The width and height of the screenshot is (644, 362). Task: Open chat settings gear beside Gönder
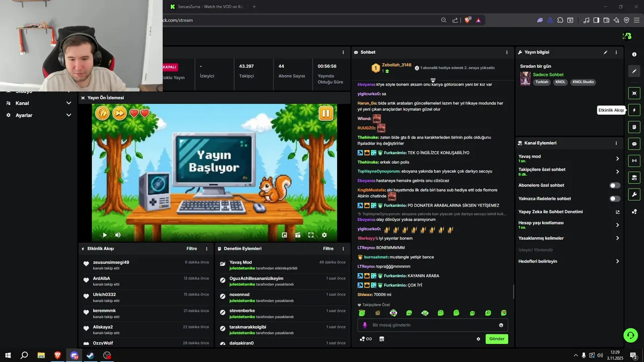(478, 339)
